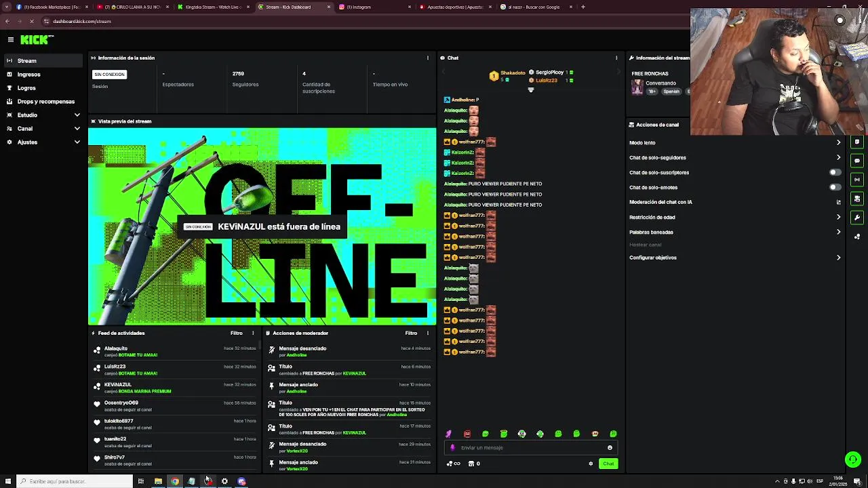
Task: Open Windows notification center
Action: tap(857, 481)
